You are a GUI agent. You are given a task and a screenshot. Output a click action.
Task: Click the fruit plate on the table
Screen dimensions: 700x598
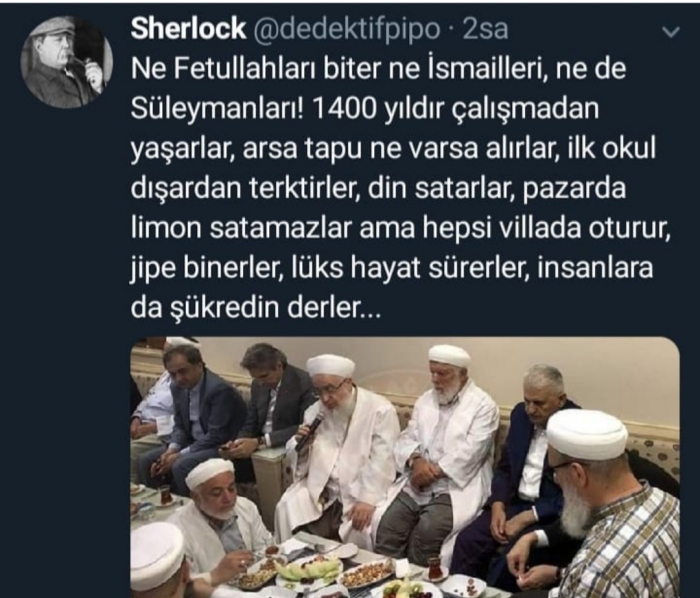click(x=308, y=571)
